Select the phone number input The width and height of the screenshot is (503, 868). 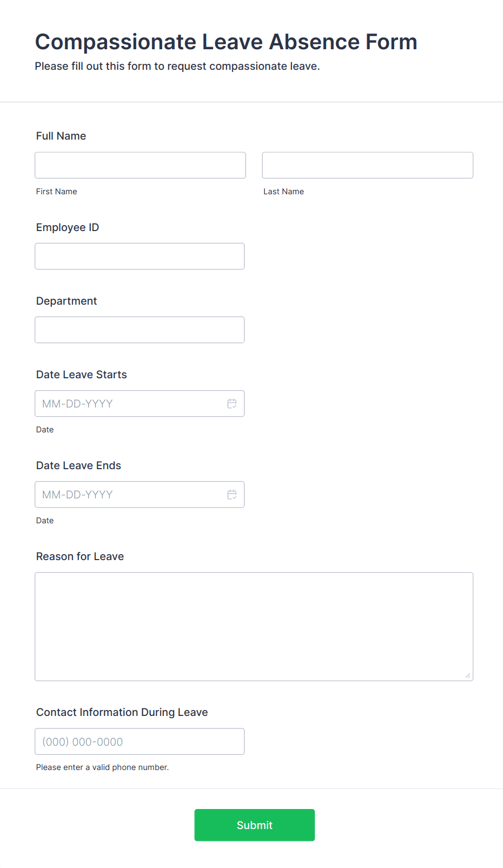point(139,741)
